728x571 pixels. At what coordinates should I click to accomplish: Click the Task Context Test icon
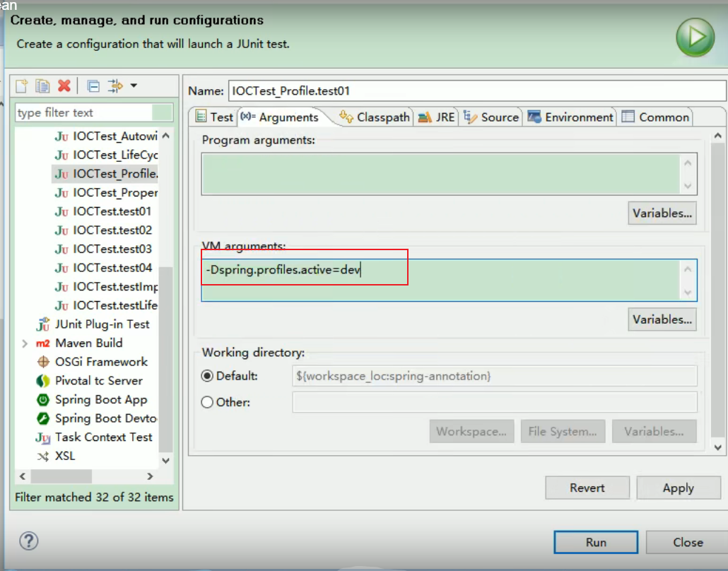[x=42, y=437]
